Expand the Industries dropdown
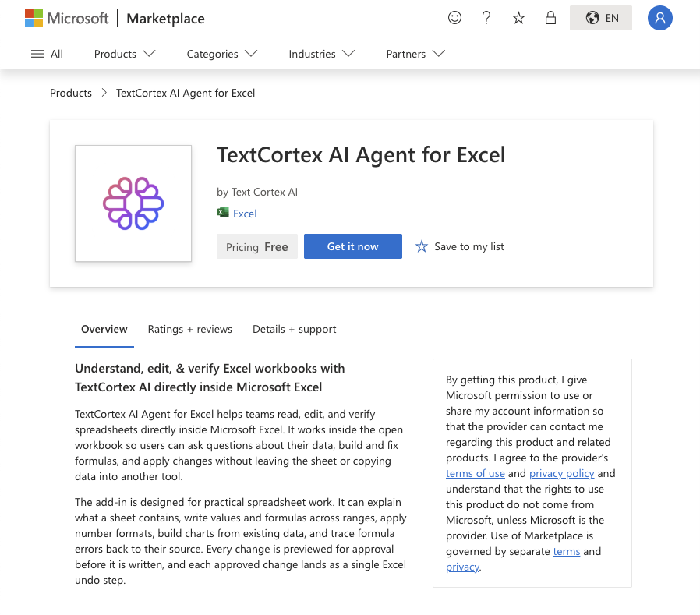Image resolution: width=700 pixels, height=615 pixels. tap(321, 54)
